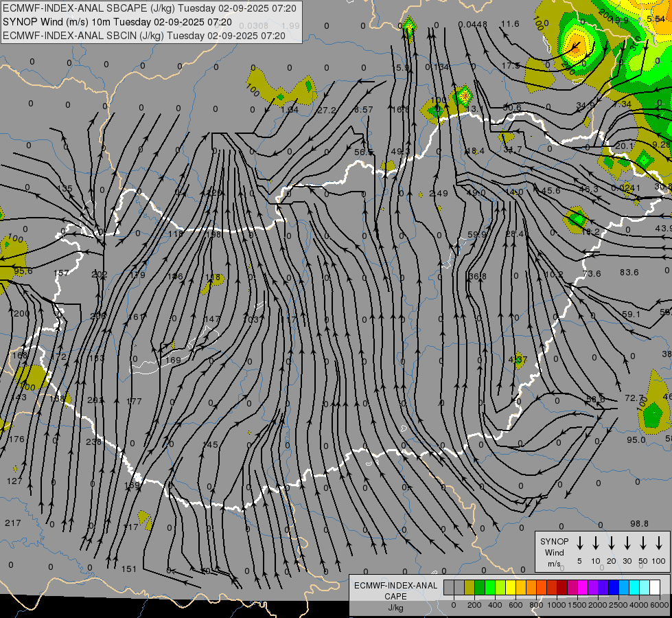This screenshot has height=618, width=672.
Task: Click the map value 8.57
Action: click(x=363, y=110)
